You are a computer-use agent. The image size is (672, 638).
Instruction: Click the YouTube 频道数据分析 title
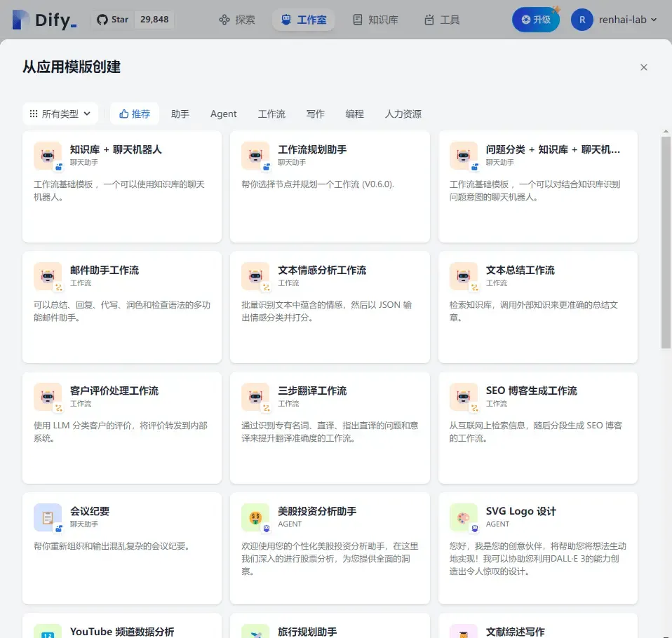[x=122, y=632]
